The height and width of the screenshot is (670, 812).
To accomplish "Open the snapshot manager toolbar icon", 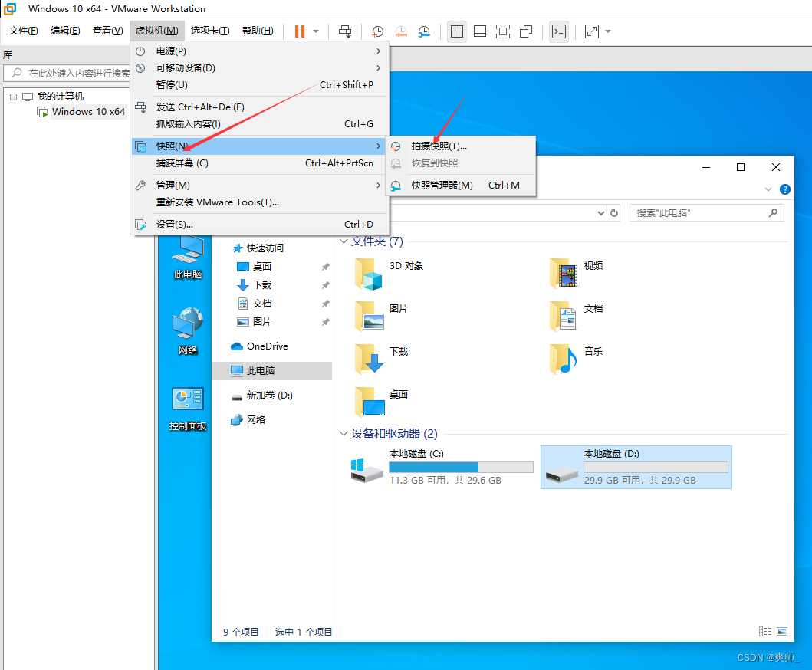I will tap(424, 31).
